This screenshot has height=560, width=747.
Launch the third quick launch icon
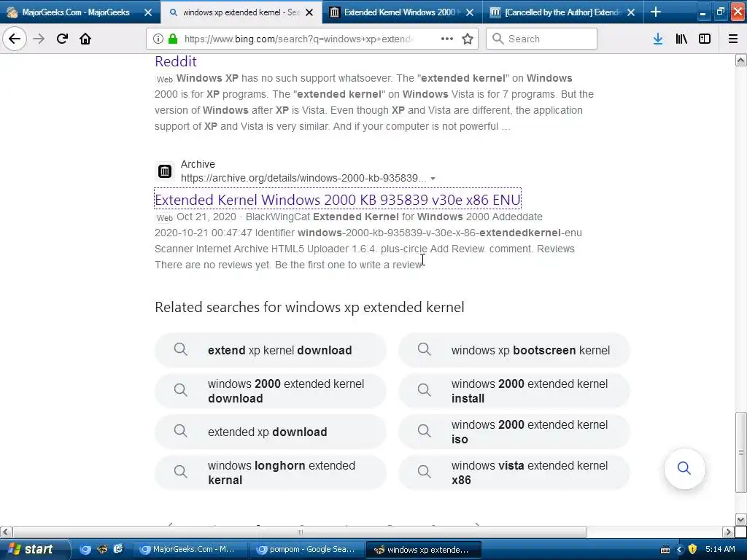118,550
